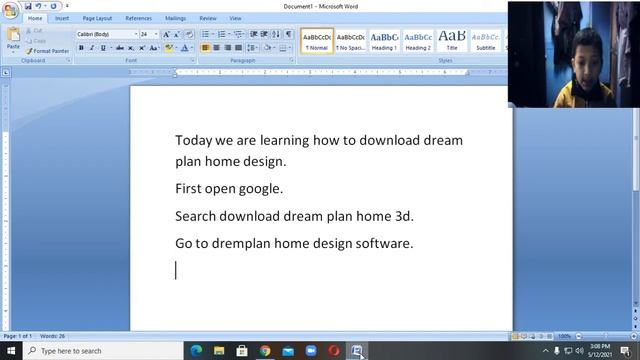
Task: Toggle strikethrough formatting
Action: tap(120, 48)
